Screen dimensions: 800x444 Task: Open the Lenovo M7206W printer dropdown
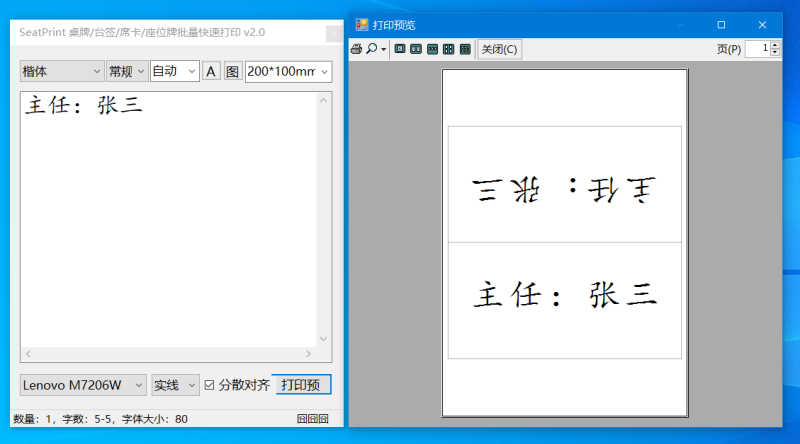coord(83,385)
